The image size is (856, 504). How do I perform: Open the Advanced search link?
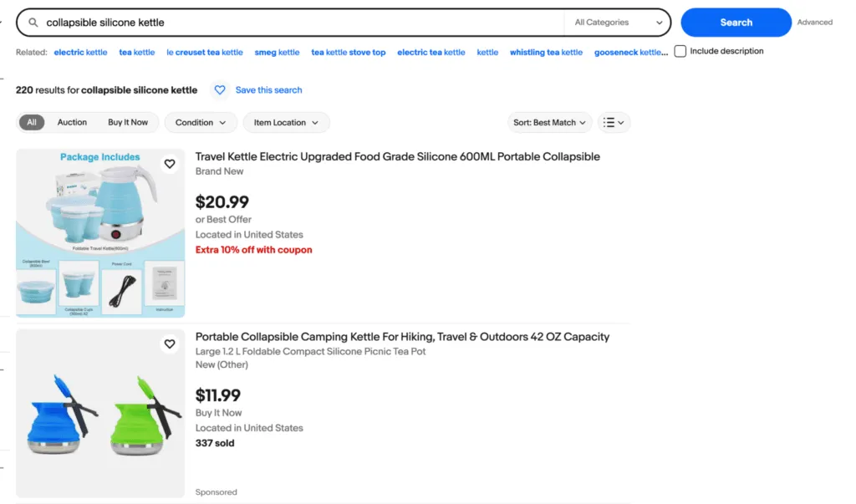coord(814,23)
